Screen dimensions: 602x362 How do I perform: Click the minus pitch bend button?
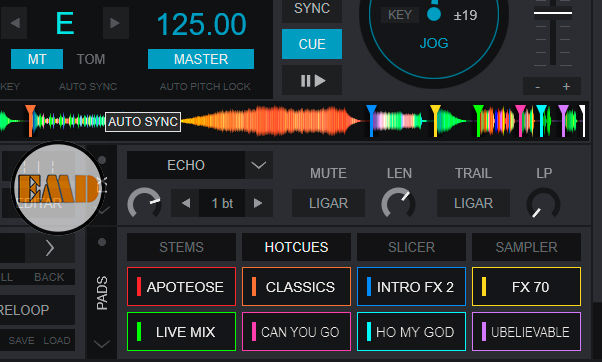538,87
